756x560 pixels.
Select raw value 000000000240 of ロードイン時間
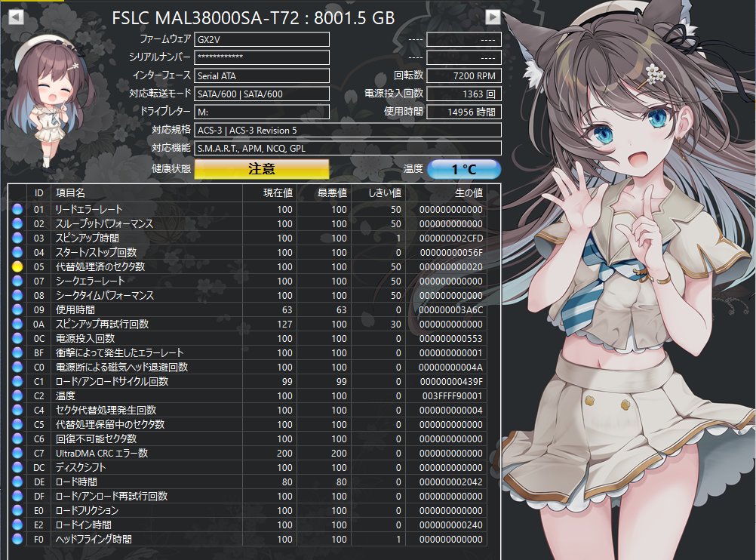click(450, 525)
